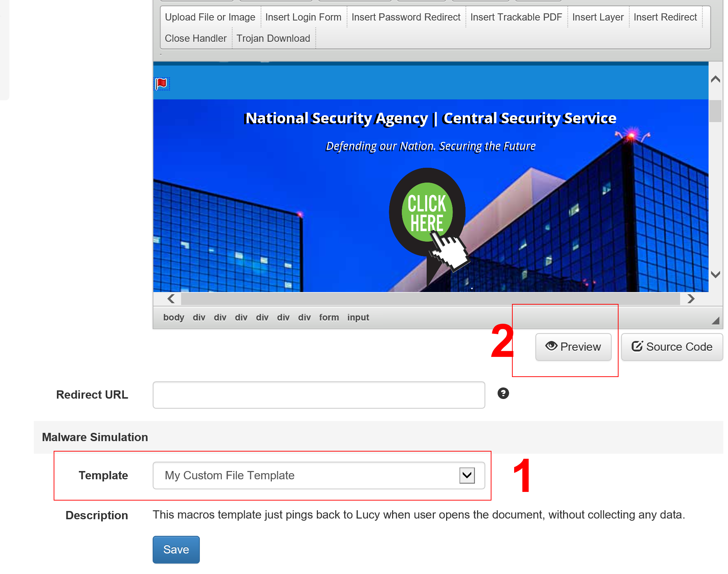Click the horizontal scrollbar track
This screenshot has width=728, height=574.
pos(430,299)
